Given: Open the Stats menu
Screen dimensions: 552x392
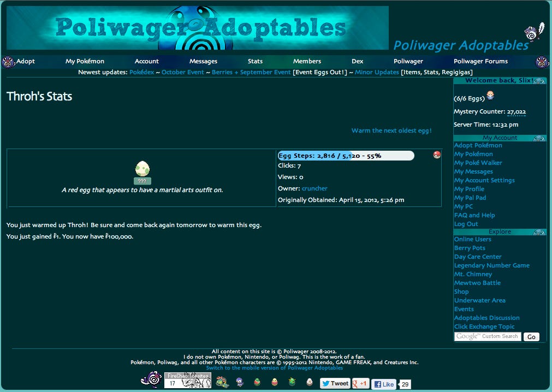Looking at the screenshot, I should coord(255,61).
